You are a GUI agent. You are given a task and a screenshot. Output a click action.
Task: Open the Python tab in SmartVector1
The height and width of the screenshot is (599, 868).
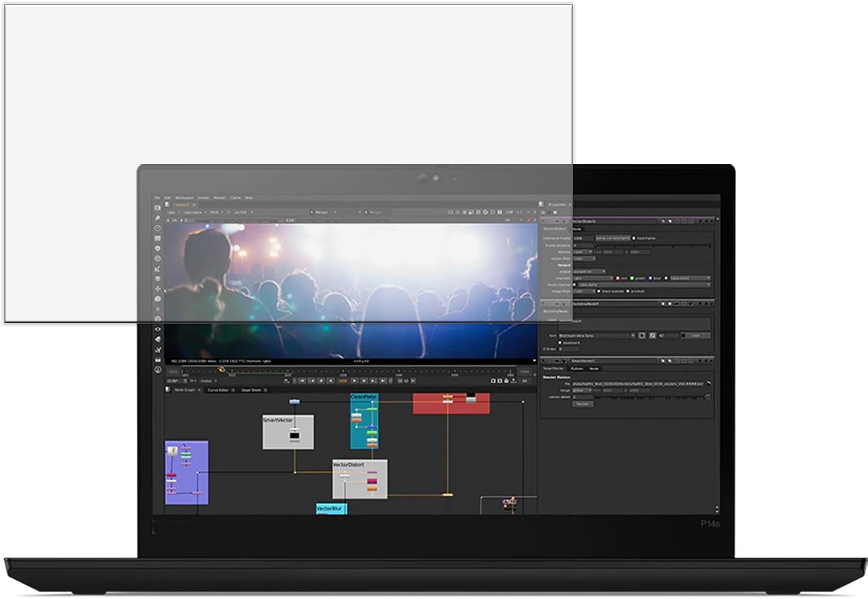[577, 368]
